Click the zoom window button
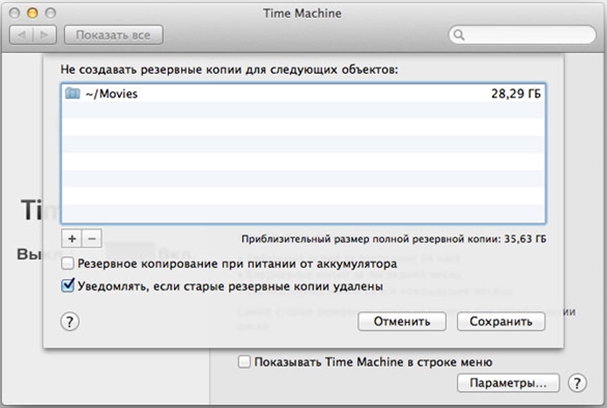The image size is (607, 408). click(50, 13)
